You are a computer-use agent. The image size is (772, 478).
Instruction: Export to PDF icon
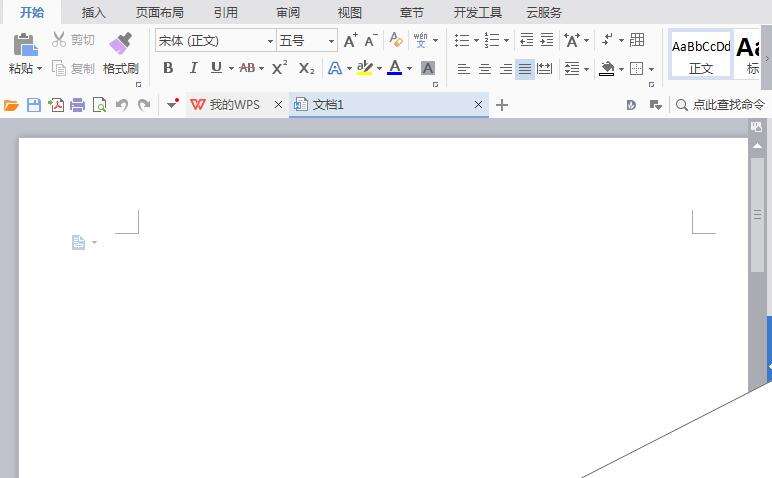[56, 105]
